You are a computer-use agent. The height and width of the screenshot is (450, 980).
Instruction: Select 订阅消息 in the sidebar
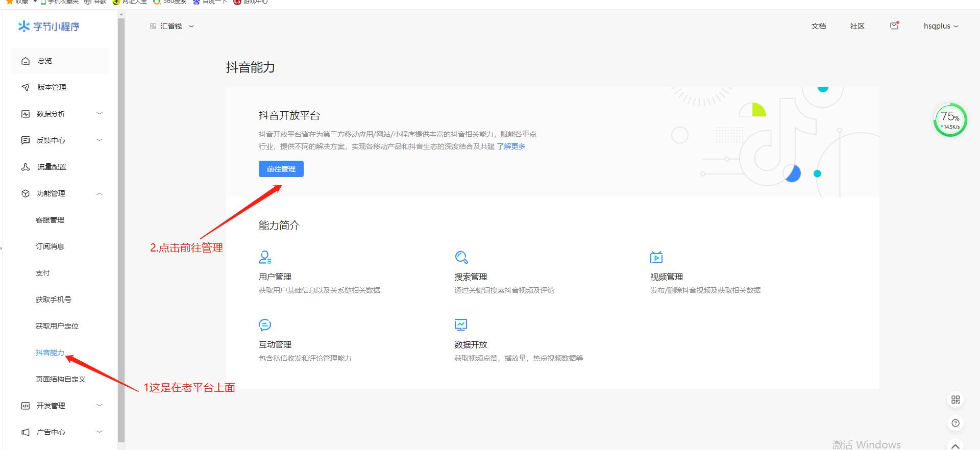coord(50,246)
